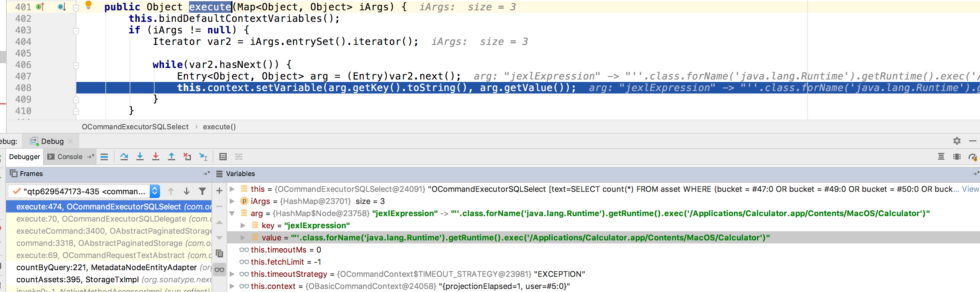Click the Step Into blue arrow icon

140,157
